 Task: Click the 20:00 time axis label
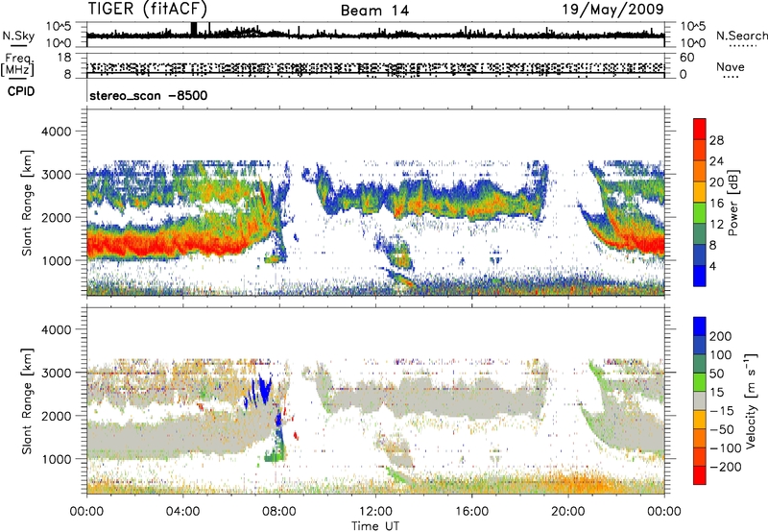click(x=568, y=512)
